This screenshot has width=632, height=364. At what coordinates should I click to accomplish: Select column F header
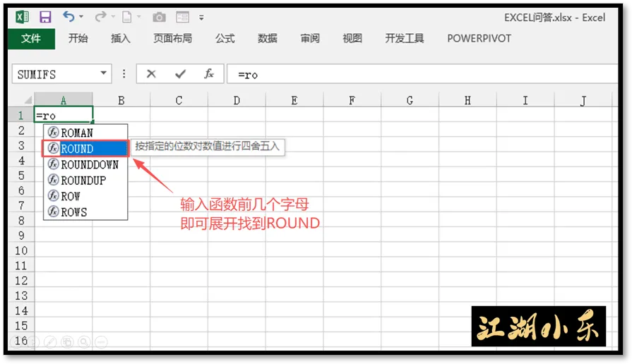352,100
